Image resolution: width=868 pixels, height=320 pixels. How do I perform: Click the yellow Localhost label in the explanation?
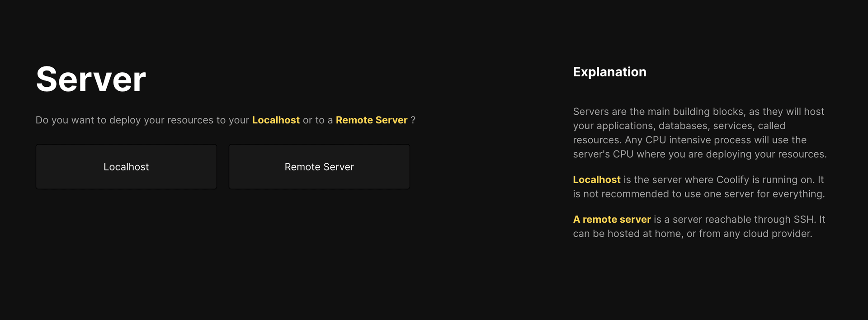(596, 179)
